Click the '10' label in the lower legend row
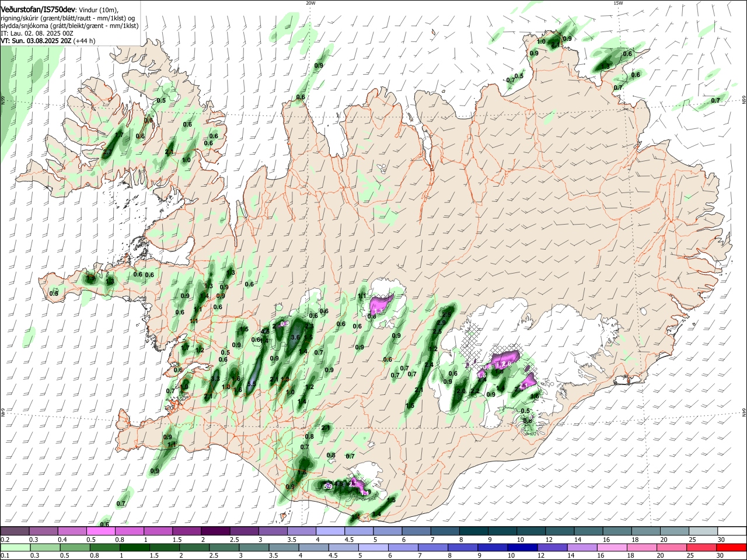 click(x=511, y=556)
